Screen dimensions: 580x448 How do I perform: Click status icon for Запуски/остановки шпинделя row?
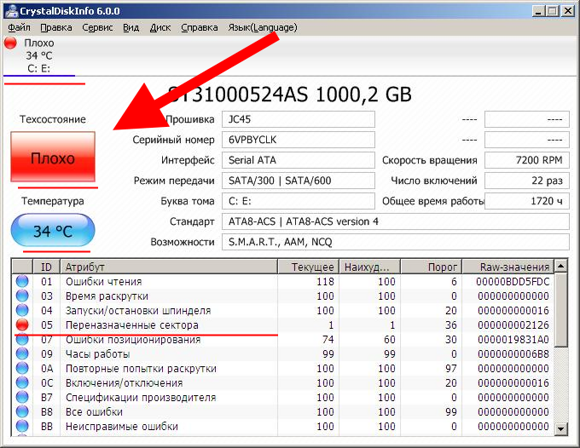22,310
